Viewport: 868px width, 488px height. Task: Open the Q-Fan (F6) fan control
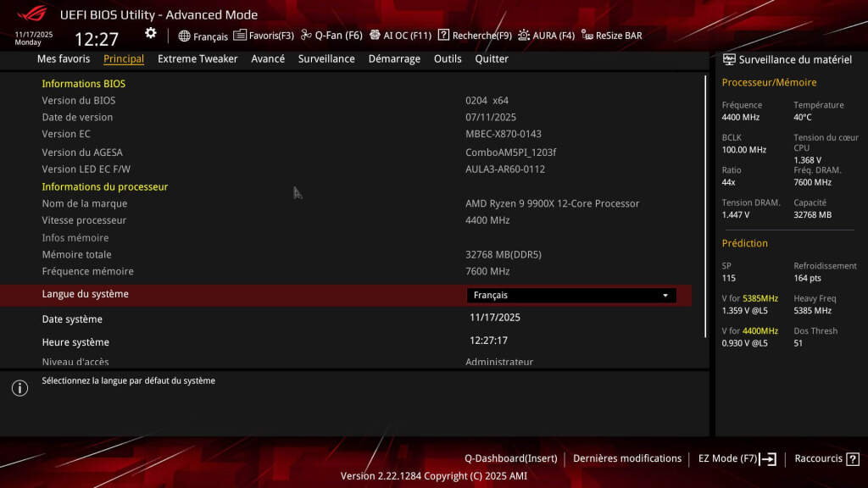pos(330,36)
